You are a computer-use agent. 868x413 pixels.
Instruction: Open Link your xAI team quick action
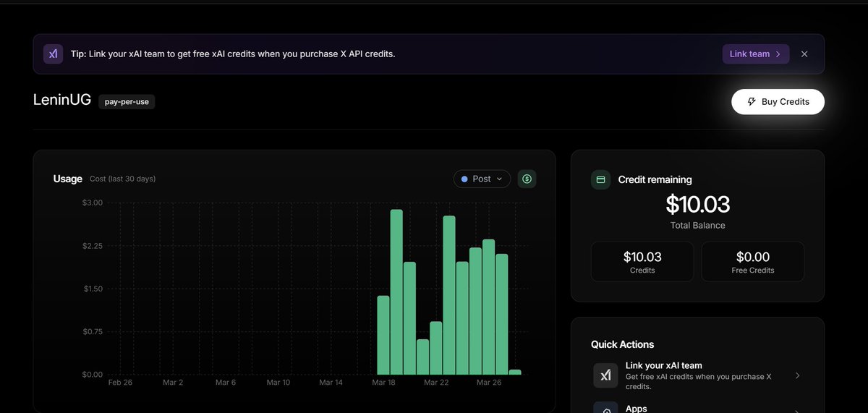[697, 376]
